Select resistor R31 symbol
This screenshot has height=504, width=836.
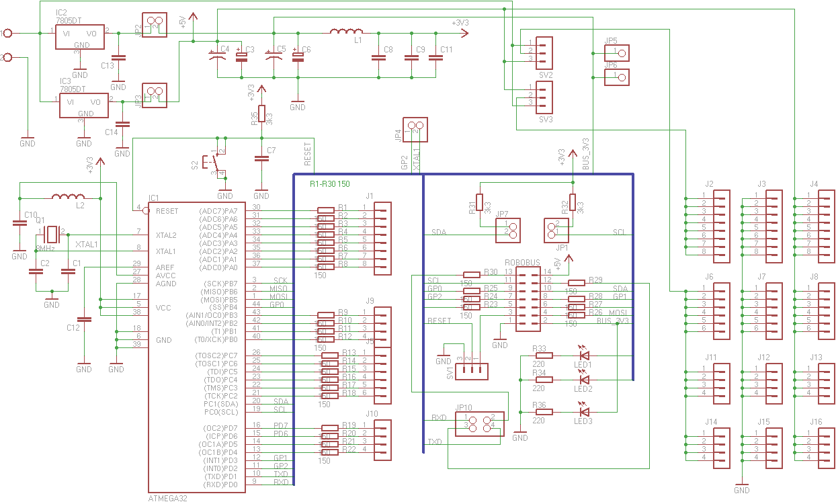(479, 202)
